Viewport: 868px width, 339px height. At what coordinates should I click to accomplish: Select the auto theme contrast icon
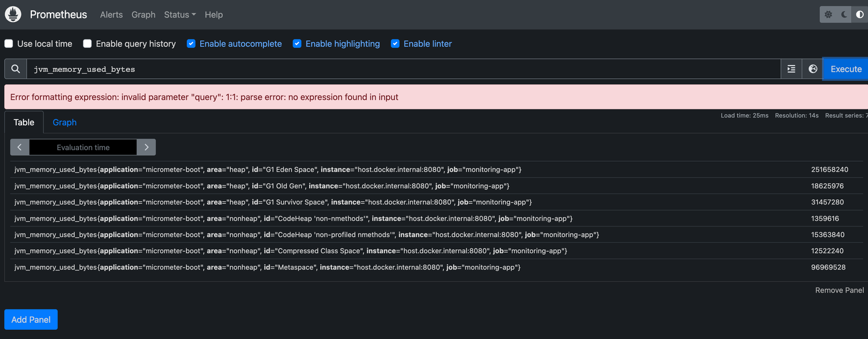(x=859, y=14)
